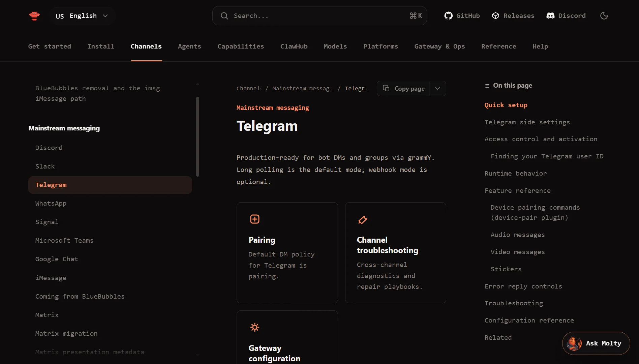The image size is (639, 364).
Task: Jump to Configuration reference section
Action: (x=529, y=321)
